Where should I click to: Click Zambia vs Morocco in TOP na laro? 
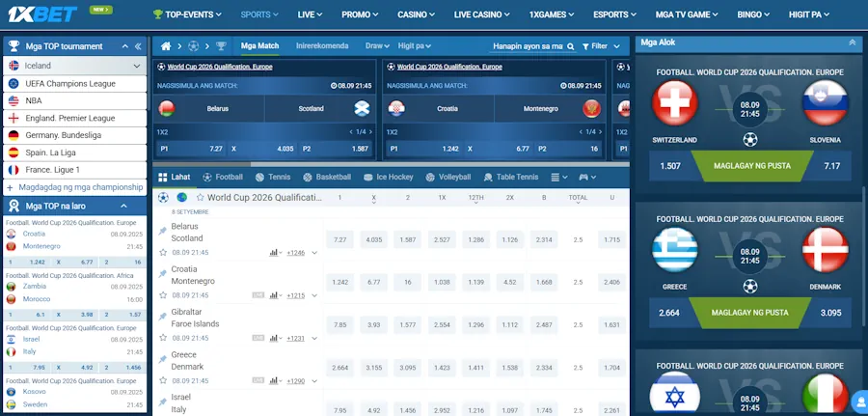[x=74, y=292]
